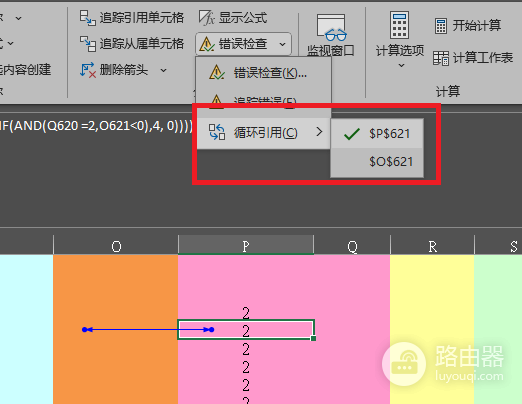Click the circular reference icon in menu
Screen dimensions: 522x404
point(217,132)
